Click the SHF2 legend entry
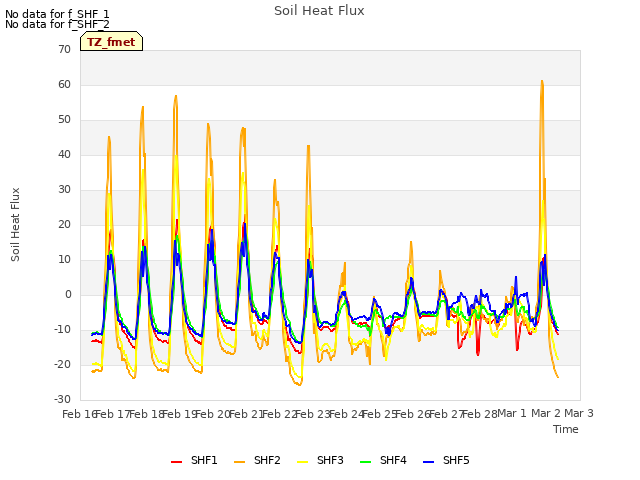The height and width of the screenshot is (480, 640). pyautogui.click(x=257, y=460)
